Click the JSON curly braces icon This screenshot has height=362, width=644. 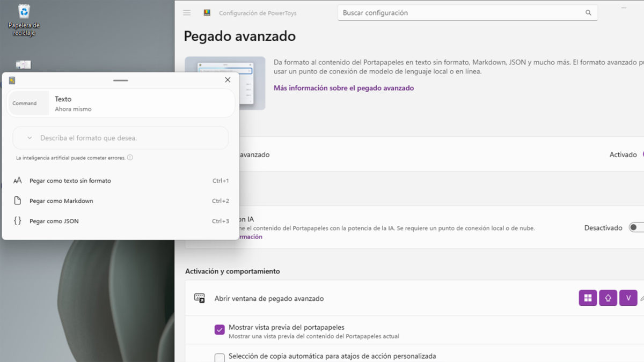[x=18, y=221]
